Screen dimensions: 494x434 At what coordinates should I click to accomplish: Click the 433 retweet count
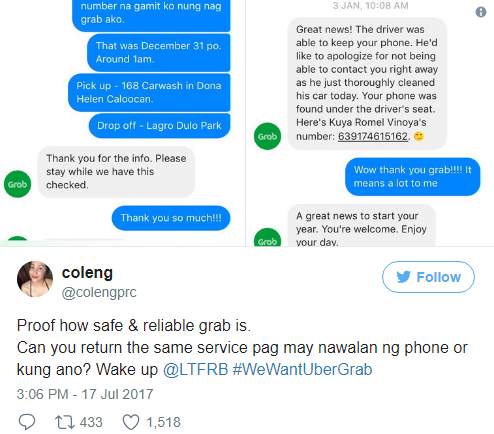91,422
